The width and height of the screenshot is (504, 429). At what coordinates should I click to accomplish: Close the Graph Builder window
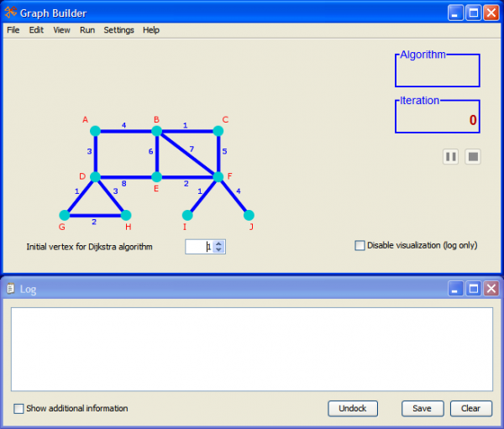pyautogui.click(x=491, y=13)
